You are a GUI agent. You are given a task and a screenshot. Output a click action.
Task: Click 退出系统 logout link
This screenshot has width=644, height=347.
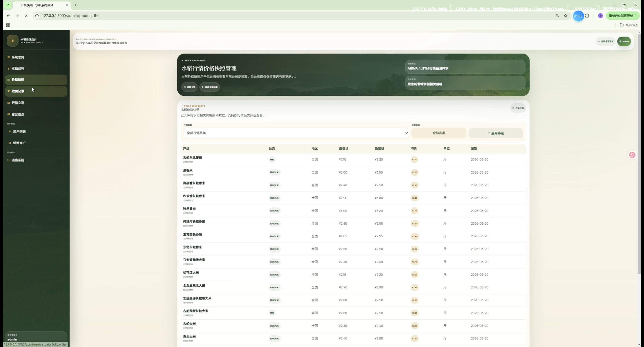click(x=18, y=160)
